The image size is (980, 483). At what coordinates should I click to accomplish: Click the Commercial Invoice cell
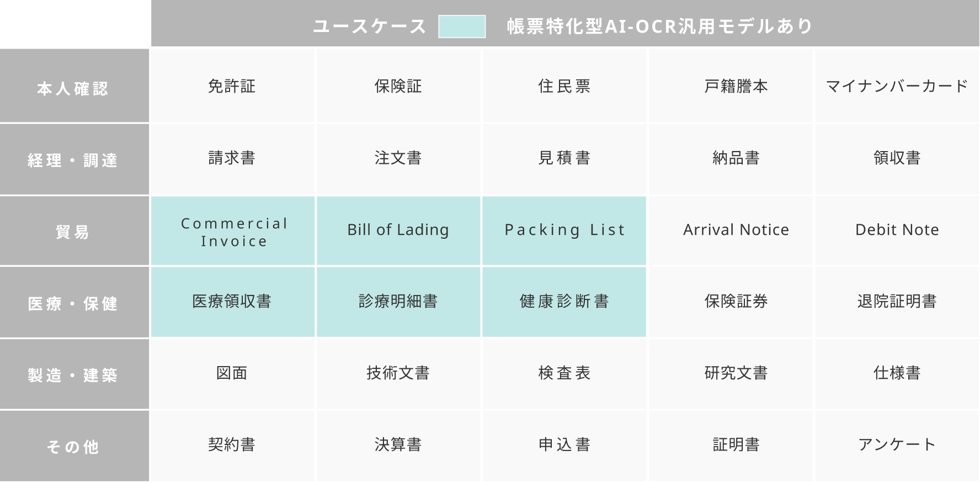233,232
